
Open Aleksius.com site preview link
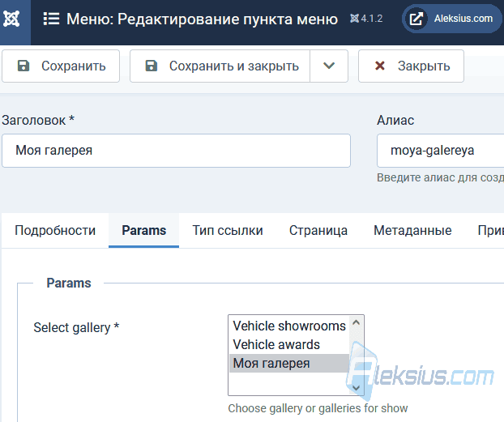point(453,19)
